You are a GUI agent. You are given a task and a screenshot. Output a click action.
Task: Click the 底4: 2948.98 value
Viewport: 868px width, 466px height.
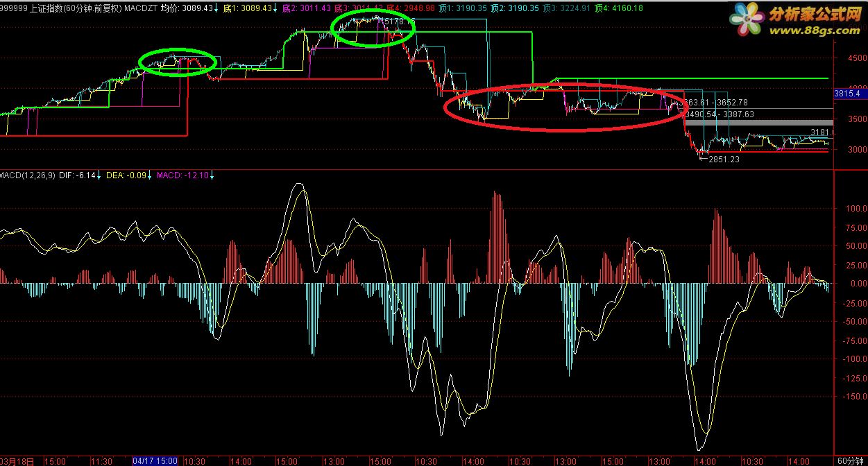pos(411,8)
